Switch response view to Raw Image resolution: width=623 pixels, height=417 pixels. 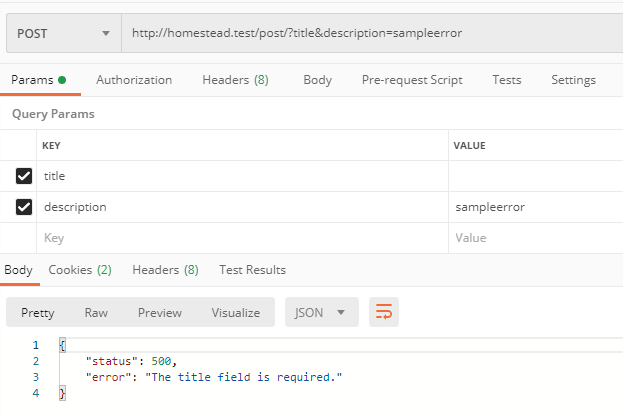pos(96,312)
